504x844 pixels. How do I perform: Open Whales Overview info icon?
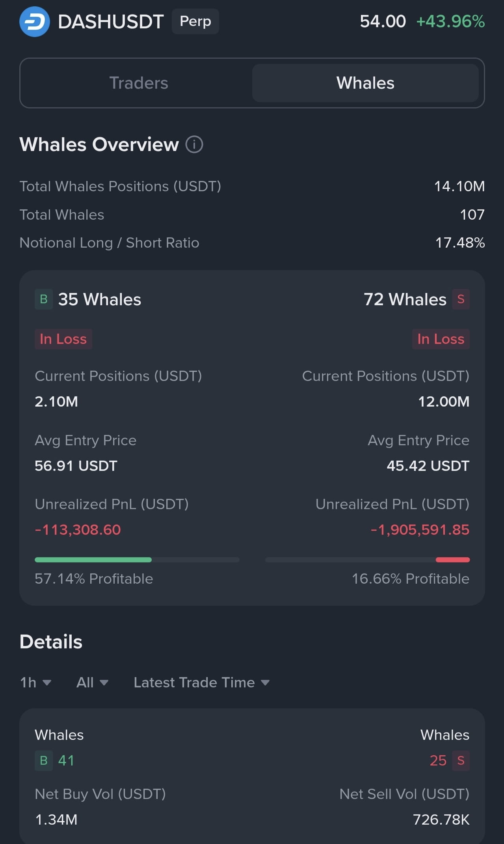pyautogui.click(x=194, y=144)
